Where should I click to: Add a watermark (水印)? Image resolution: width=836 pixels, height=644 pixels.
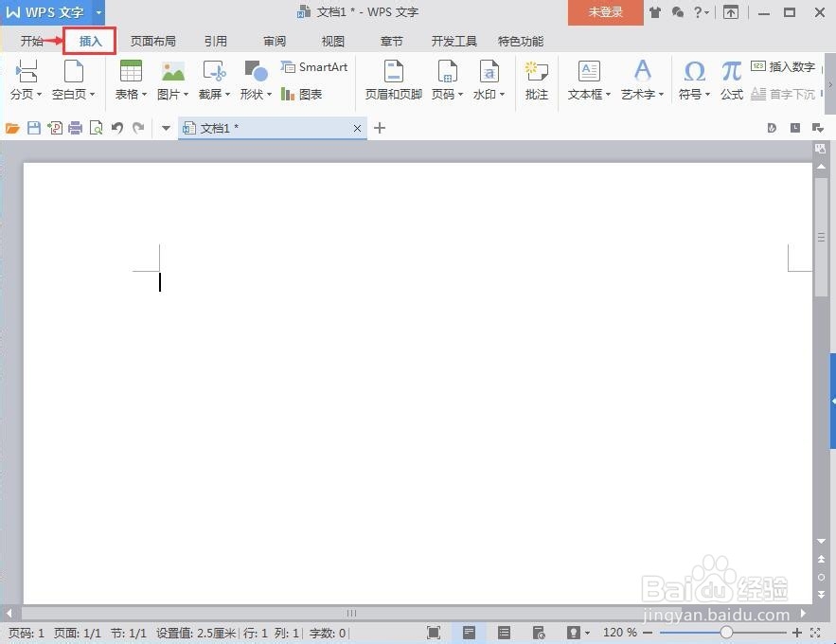489,80
